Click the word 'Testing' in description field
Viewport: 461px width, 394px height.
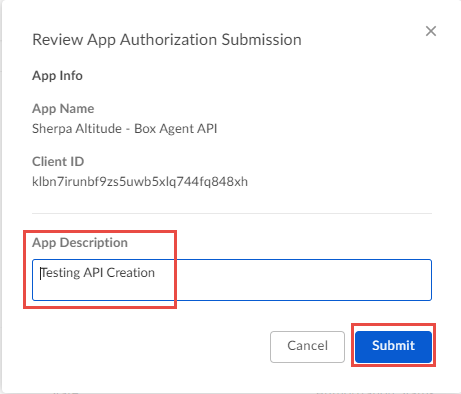point(60,273)
